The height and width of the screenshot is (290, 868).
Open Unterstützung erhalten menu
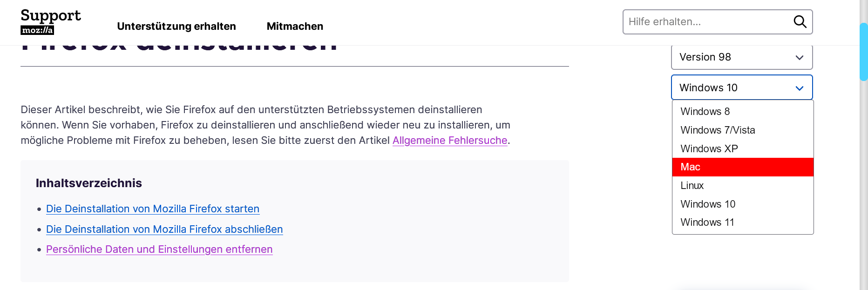176,27
